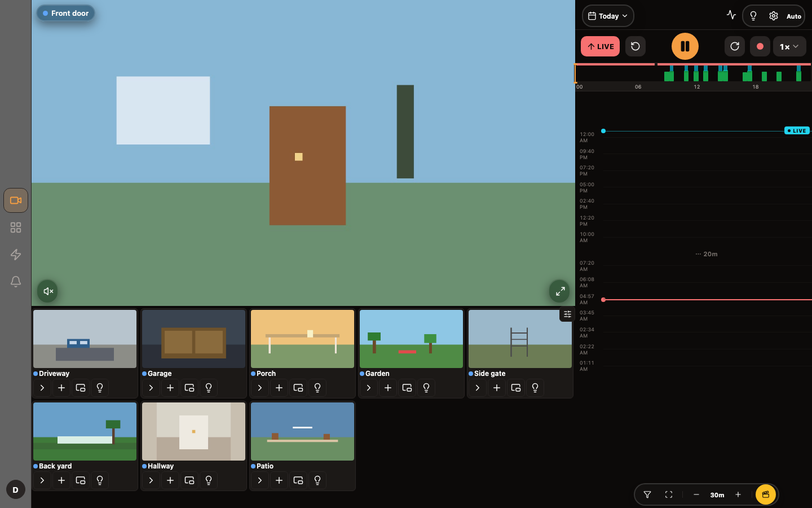812x508 pixels.
Task: Open the grid layout sidebar icon
Action: click(x=16, y=227)
